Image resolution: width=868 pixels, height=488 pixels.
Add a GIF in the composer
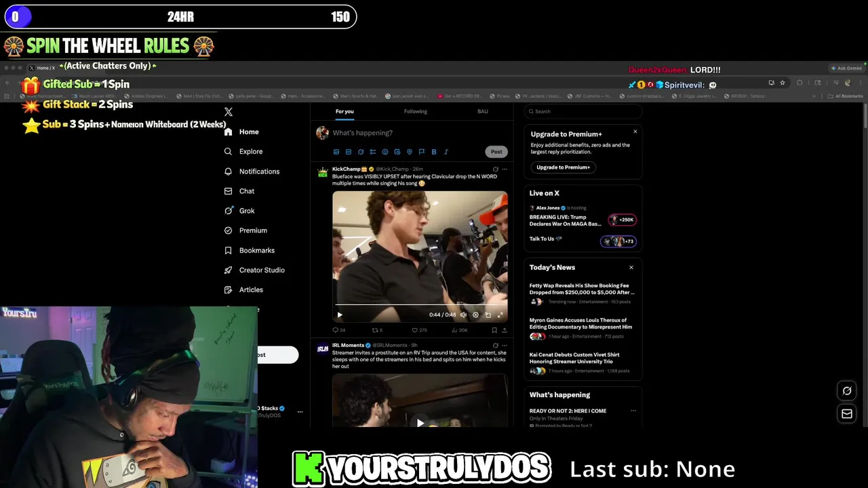pos(349,152)
